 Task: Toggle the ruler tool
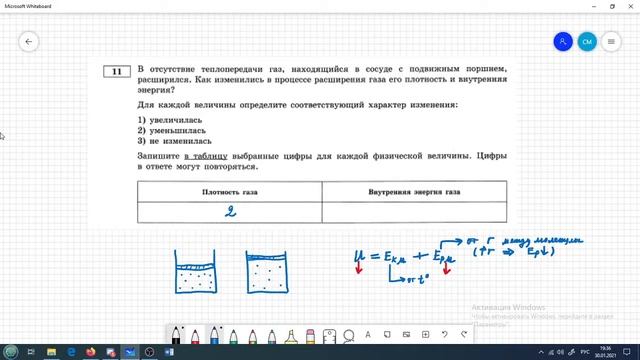tap(329, 336)
